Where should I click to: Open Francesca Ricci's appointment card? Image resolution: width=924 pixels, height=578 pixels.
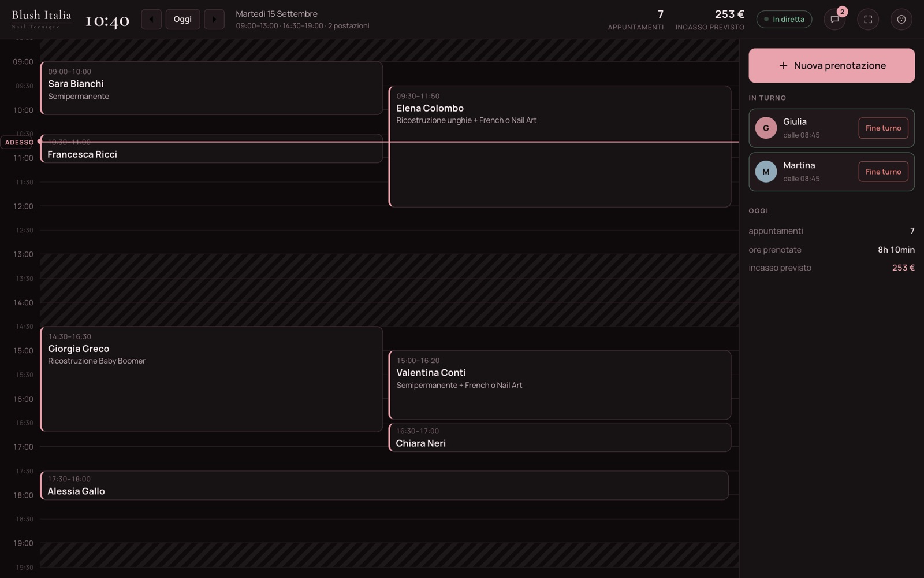211,149
